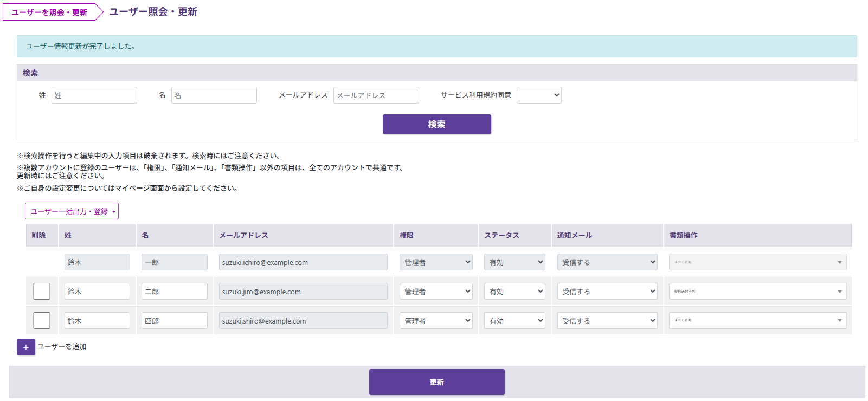The height and width of the screenshot is (401, 868).
Task: Click the 更新 button at bottom
Action: tap(437, 382)
